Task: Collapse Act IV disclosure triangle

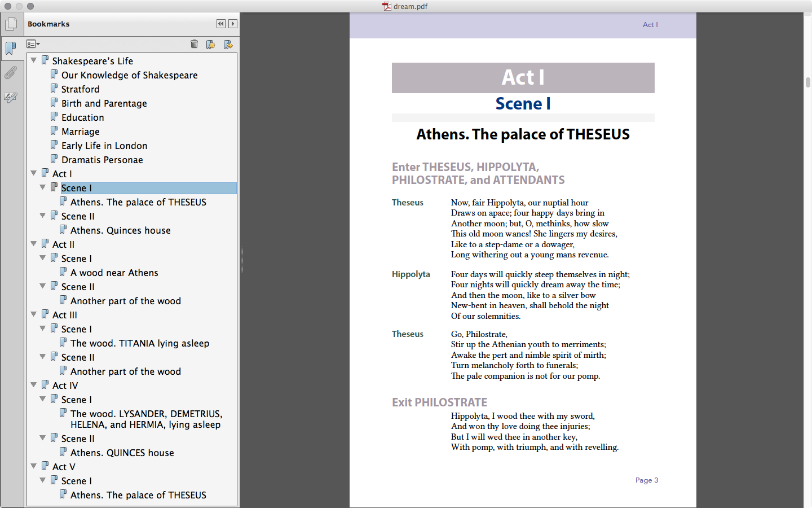Action: (34, 384)
